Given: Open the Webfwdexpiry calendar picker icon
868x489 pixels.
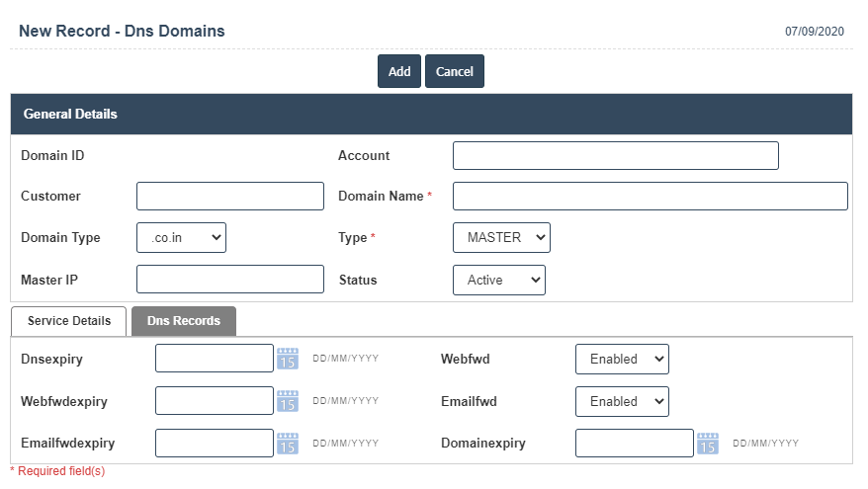Looking at the screenshot, I should point(288,401).
